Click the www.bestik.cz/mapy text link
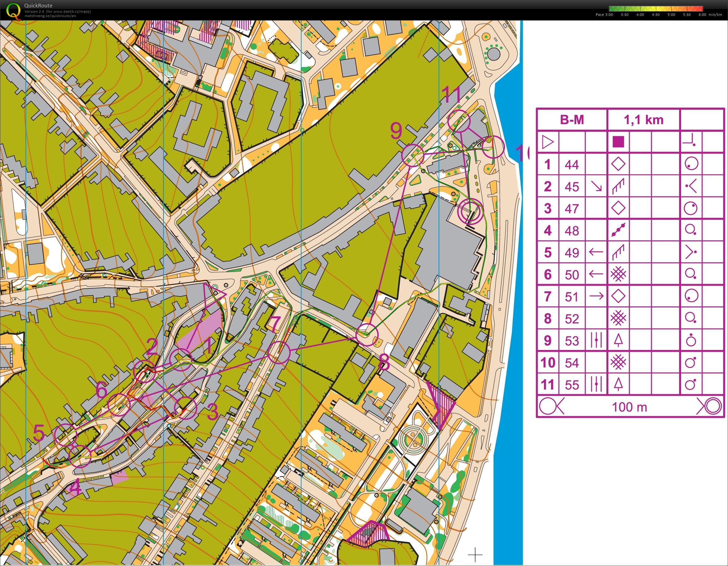The height and width of the screenshot is (566, 728). click(x=71, y=11)
